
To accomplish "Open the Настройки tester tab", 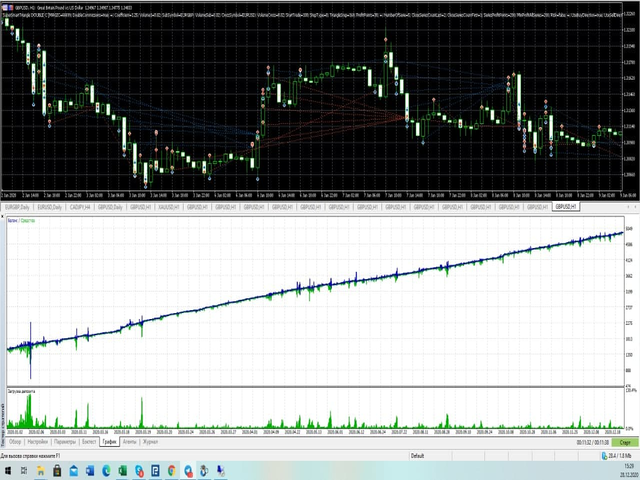I will 38,442.
